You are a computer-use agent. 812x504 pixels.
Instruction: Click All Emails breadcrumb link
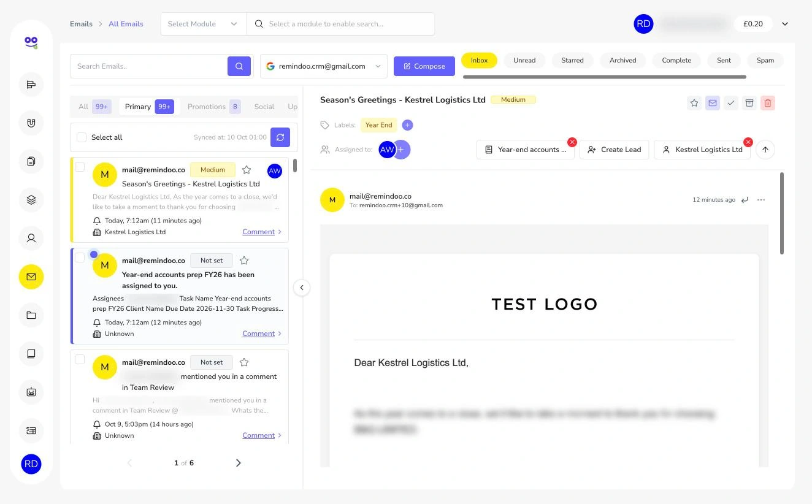(126, 24)
